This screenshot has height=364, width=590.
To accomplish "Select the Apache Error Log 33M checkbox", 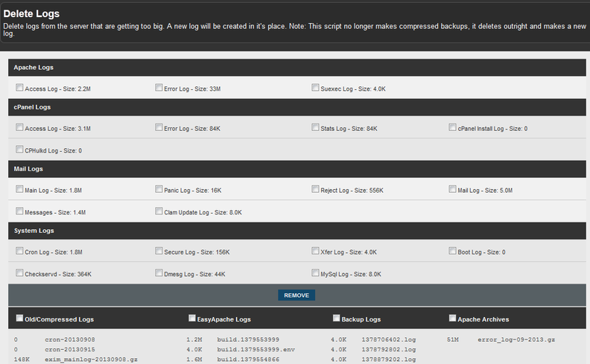I will [159, 88].
